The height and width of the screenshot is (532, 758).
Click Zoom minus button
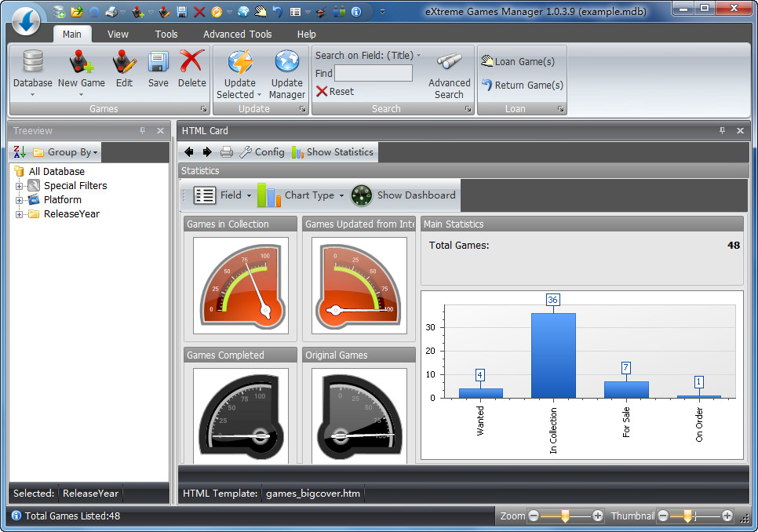[534, 516]
